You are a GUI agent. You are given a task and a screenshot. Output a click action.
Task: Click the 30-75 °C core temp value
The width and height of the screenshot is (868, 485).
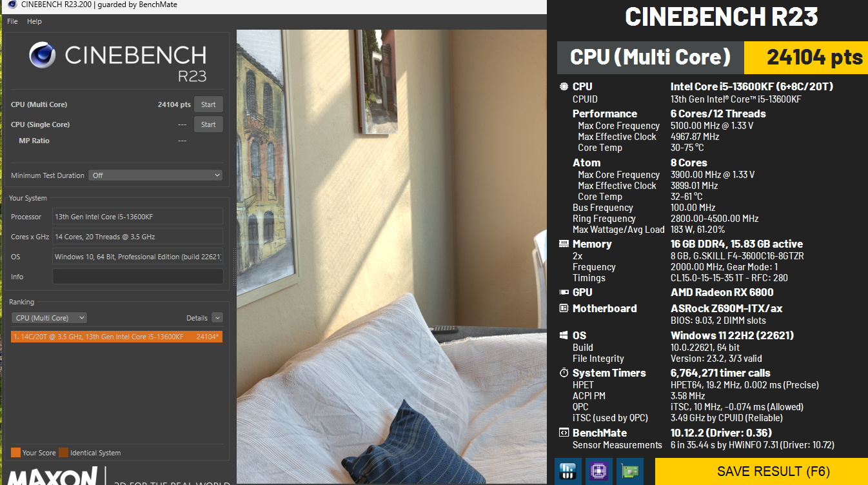[x=687, y=148]
